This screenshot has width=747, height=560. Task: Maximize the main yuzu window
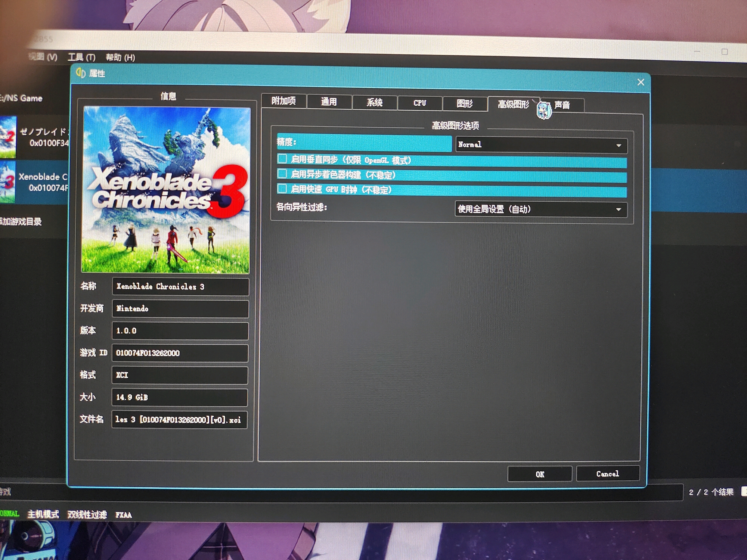coord(725,52)
